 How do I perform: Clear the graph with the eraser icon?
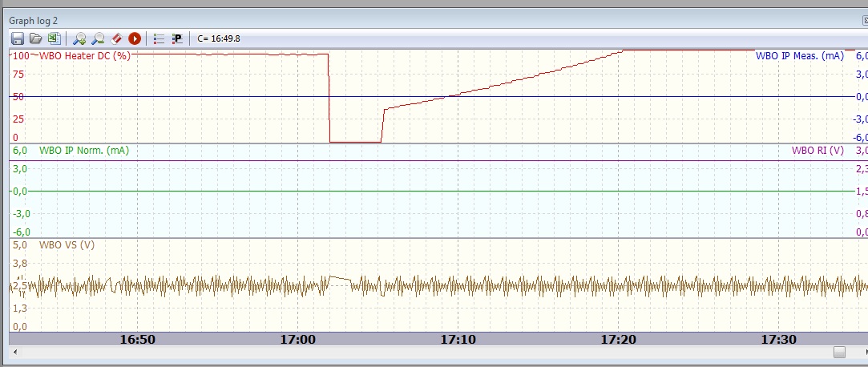tap(116, 38)
